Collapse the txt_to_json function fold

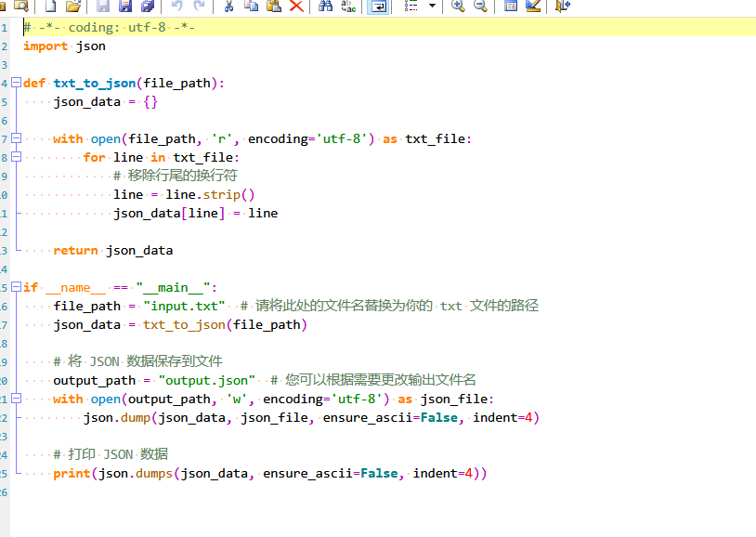point(16,83)
